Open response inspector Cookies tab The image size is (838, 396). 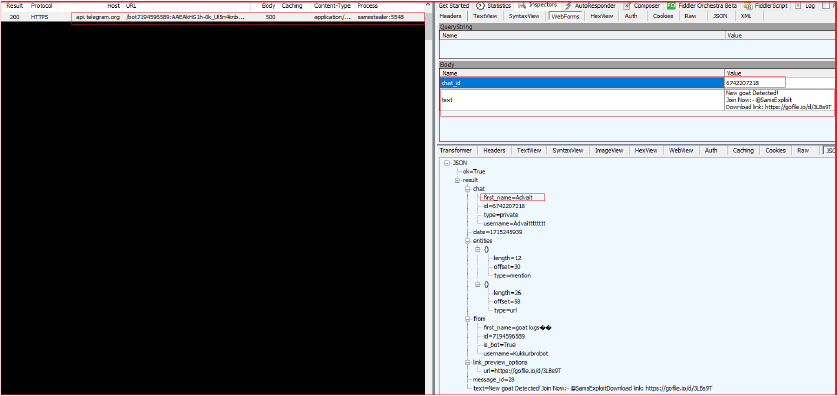(775, 151)
